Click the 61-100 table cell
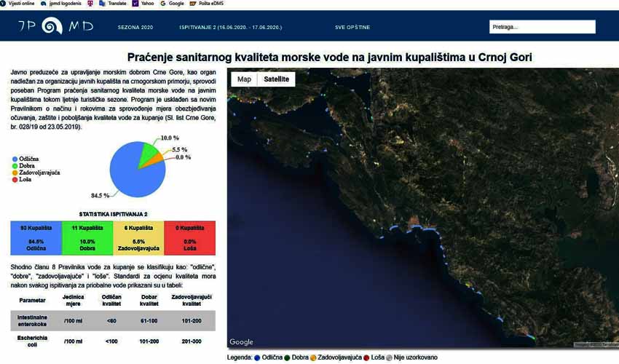This screenshot has height=364, width=619. 149,321
